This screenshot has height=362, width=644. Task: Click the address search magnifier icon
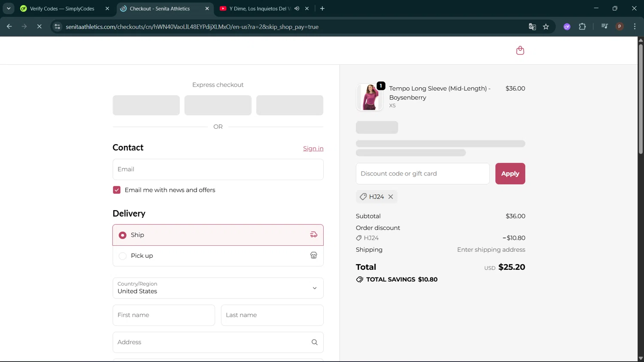point(315,342)
